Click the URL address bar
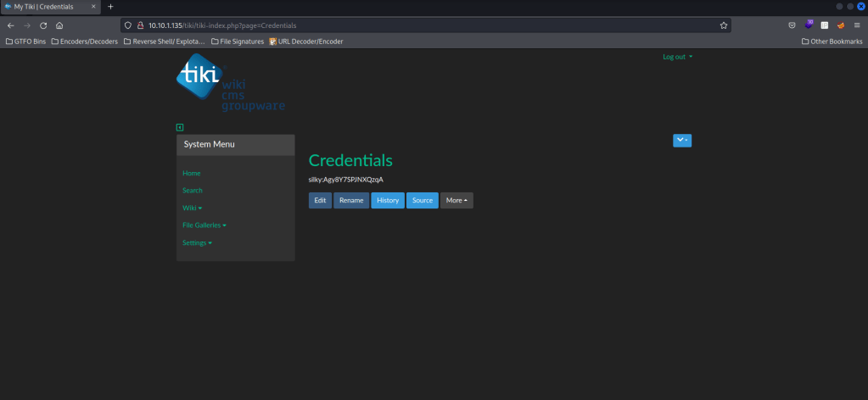 click(x=424, y=25)
